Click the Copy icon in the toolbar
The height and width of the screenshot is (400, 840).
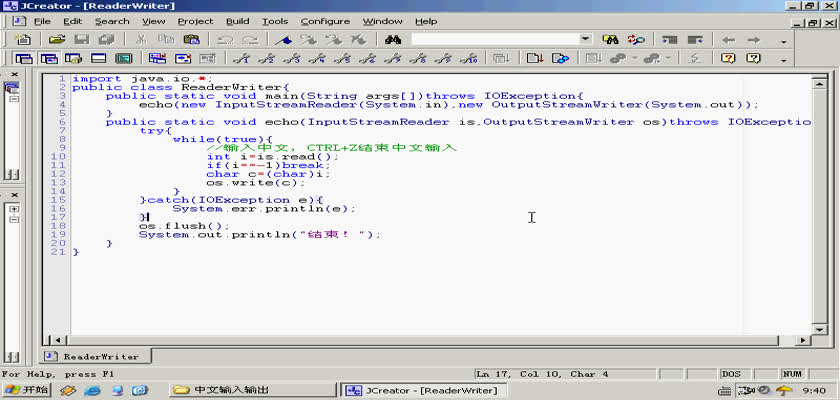(167, 40)
